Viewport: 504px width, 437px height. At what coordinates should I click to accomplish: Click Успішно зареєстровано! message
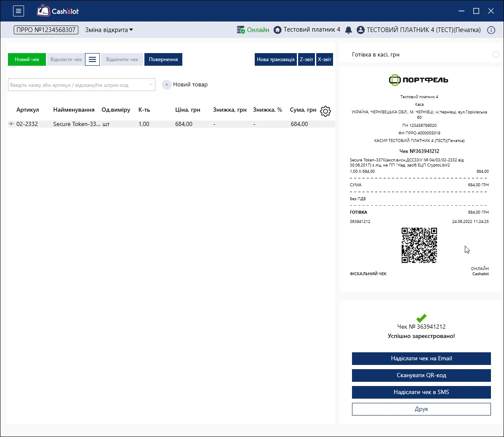click(421, 336)
